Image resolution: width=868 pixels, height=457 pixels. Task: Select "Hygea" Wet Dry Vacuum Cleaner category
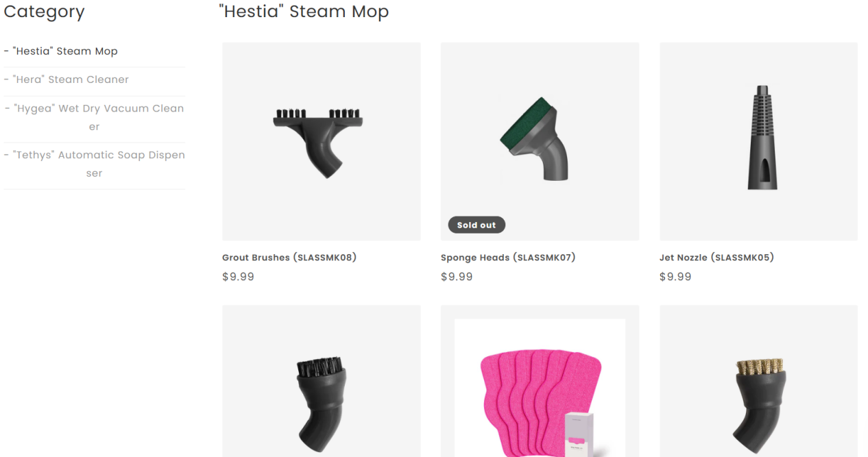94,117
